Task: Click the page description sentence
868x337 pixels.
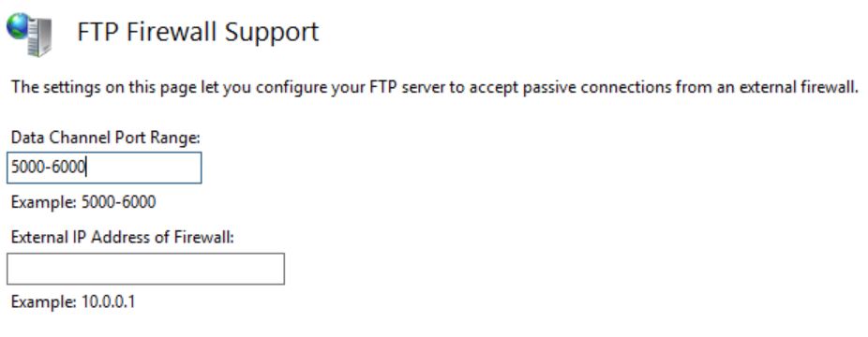Action: tap(435, 87)
